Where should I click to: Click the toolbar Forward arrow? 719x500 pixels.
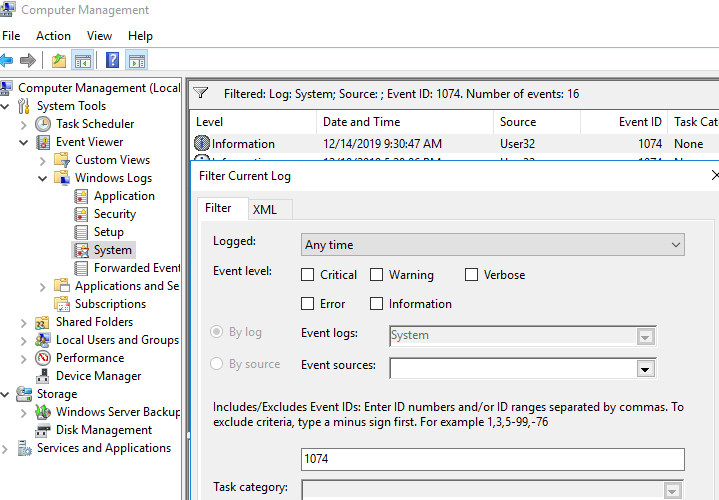point(29,61)
